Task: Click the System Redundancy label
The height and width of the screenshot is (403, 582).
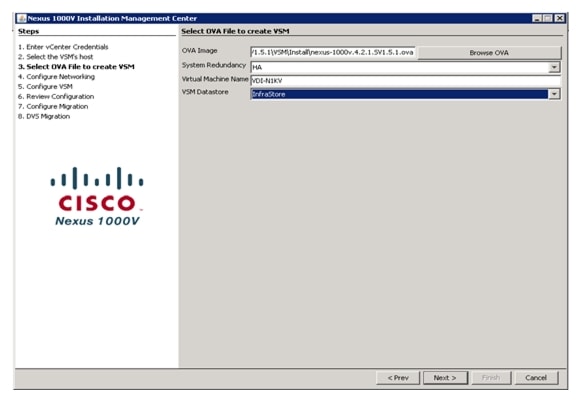Action: click(x=214, y=65)
